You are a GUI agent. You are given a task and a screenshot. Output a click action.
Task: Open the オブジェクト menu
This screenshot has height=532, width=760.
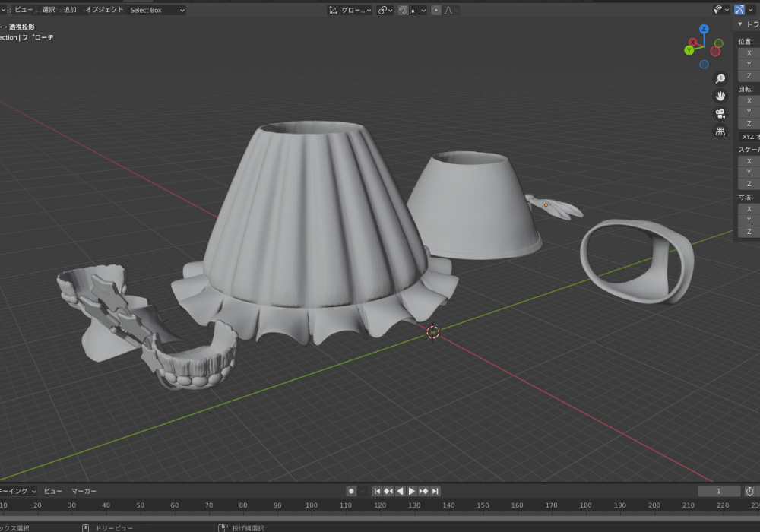click(104, 10)
